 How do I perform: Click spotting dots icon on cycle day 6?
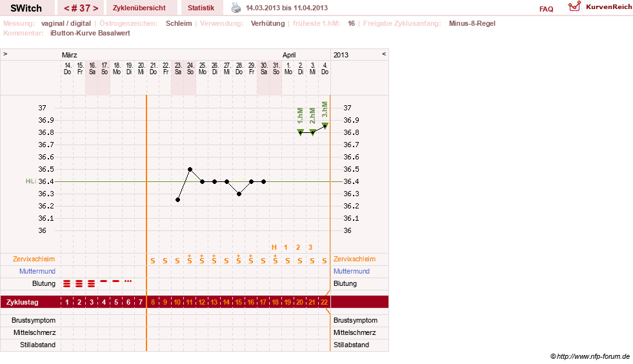pyautogui.click(x=128, y=281)
